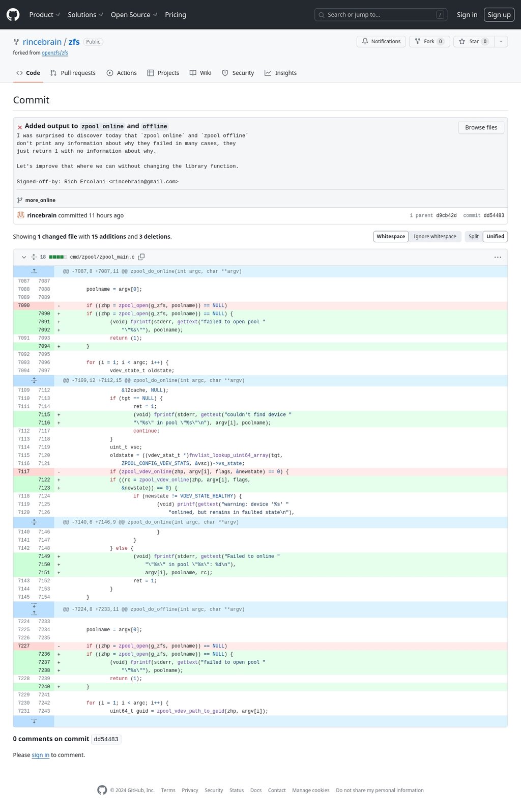Open the Pull requests tab
Viewport: 521px width, 812px height.
coord(73,73)
